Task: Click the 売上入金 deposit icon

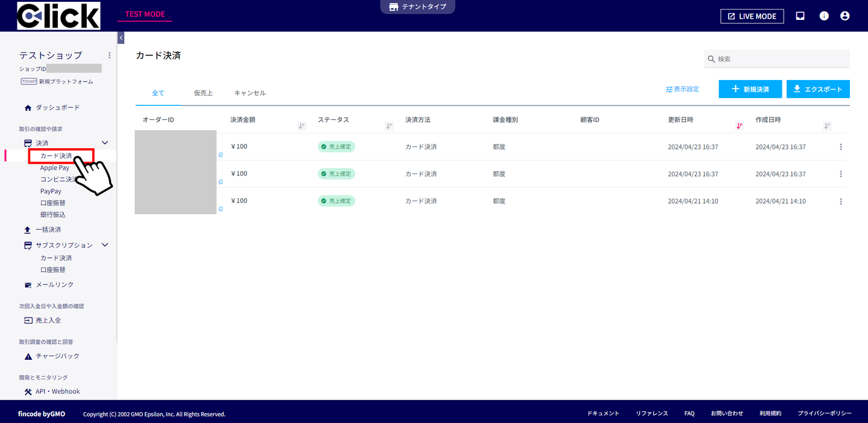Action: click(28, 321)
